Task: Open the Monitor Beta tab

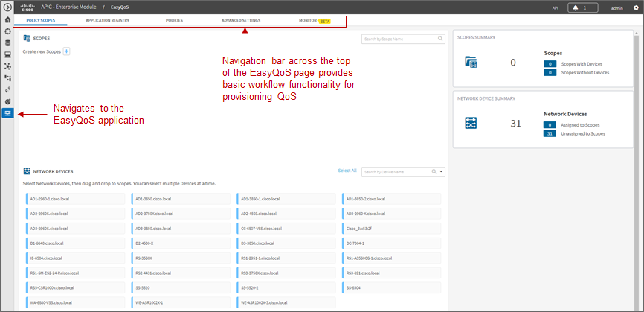Action: pos(315,21)
